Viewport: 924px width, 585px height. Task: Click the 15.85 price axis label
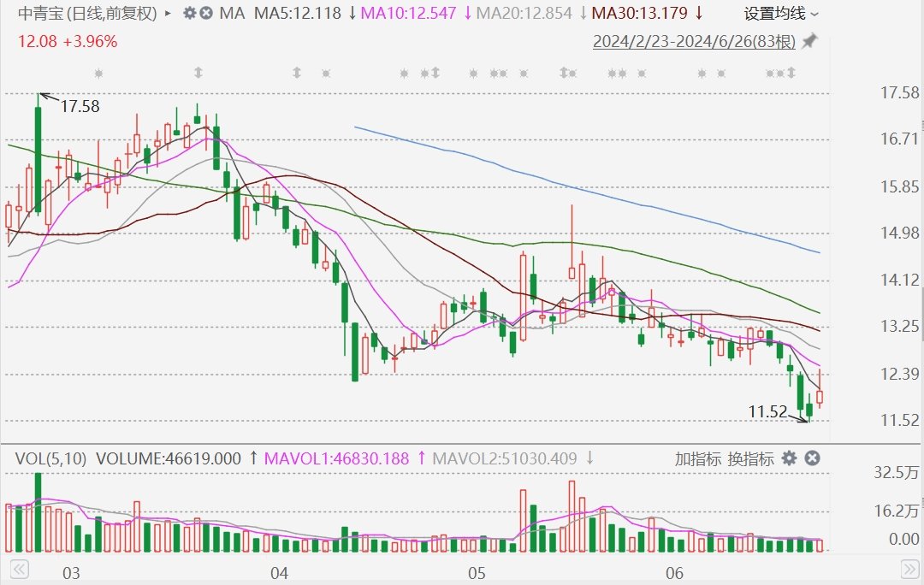point(899,186)
